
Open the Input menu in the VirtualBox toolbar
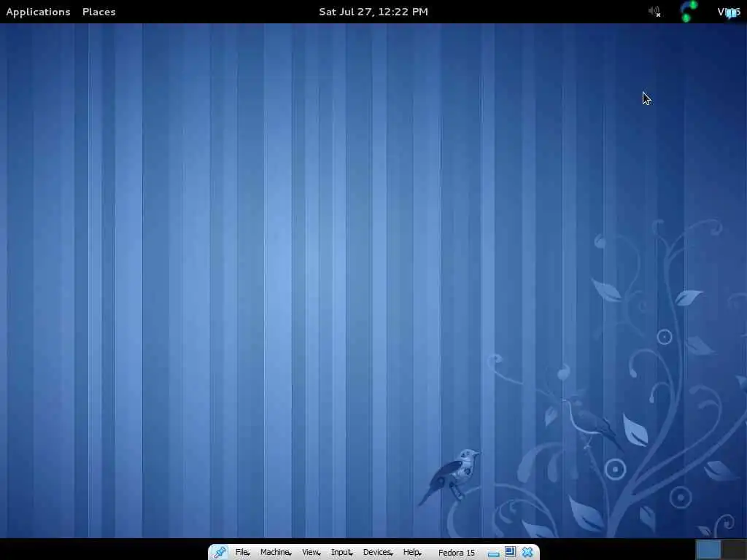point(341,553)
